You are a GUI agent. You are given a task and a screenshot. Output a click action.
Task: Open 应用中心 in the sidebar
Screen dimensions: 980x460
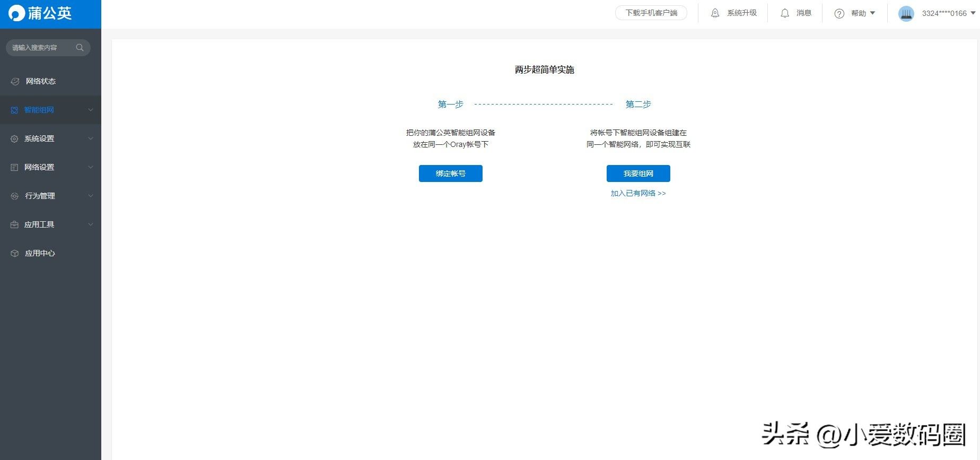coord(50,253)
